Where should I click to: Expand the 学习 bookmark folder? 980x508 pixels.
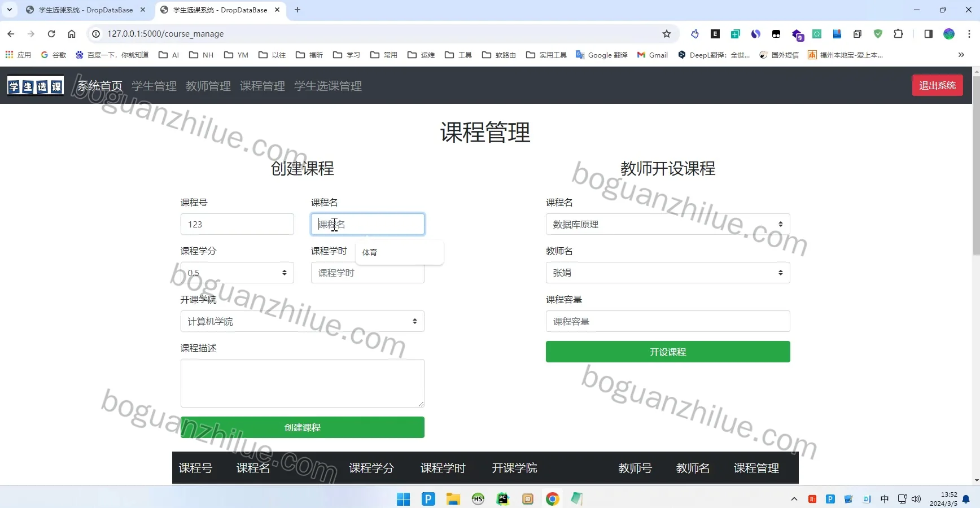pos(347,55)
